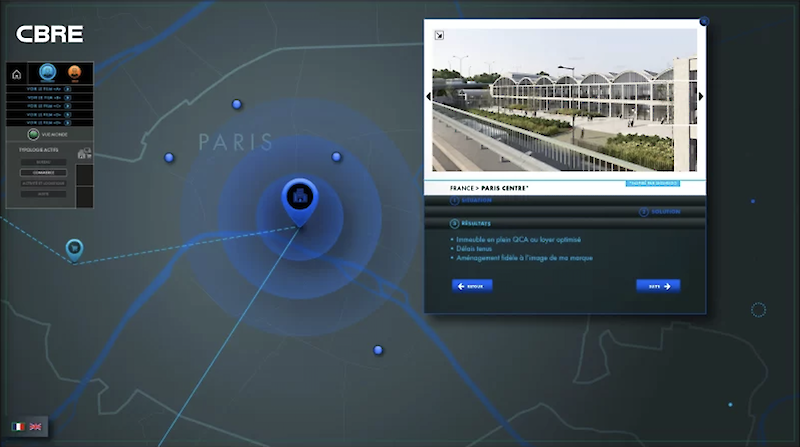Expand the Solution section
800x447 pixels.
pyautogui.click(x=660, y=211)
